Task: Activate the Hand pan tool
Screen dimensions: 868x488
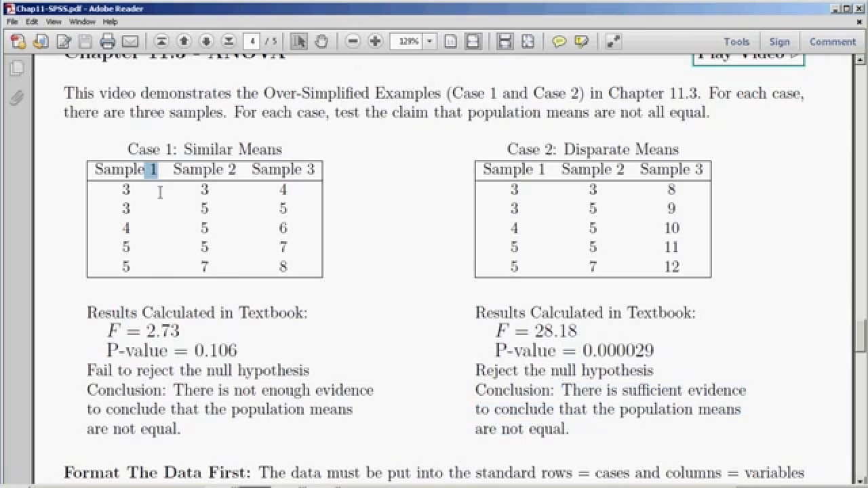Action: click(321, 41)
